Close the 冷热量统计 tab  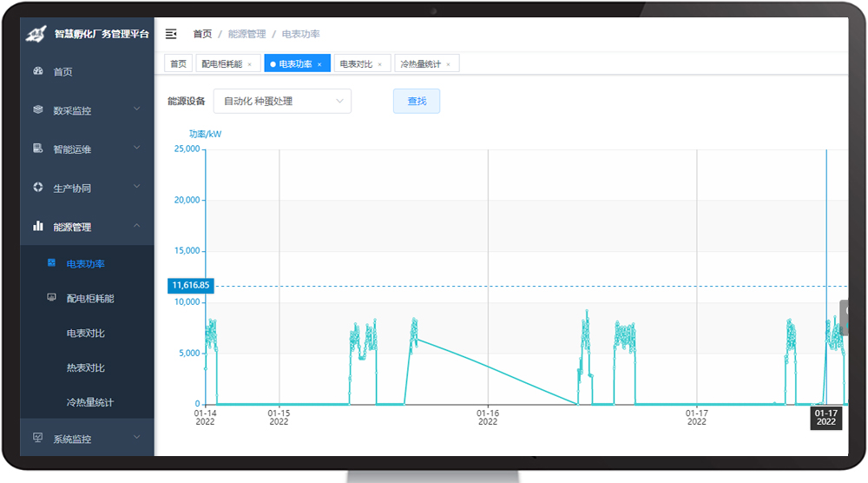[x=449, y=65]
